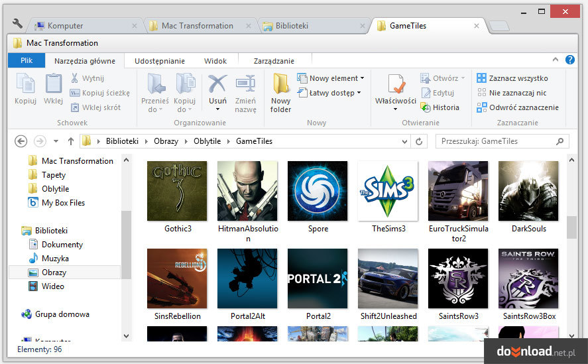Expand Przenieś do dropdown

(x=160, y=109)
